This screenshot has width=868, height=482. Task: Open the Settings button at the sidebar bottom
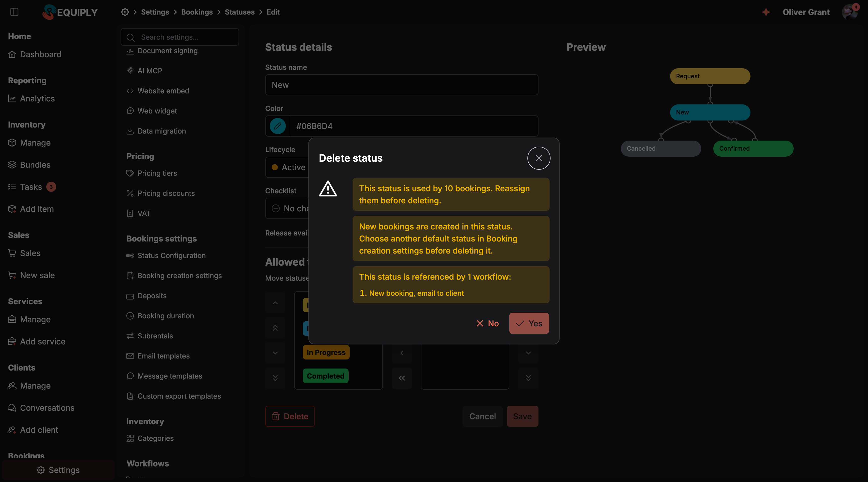coord(58,470)
